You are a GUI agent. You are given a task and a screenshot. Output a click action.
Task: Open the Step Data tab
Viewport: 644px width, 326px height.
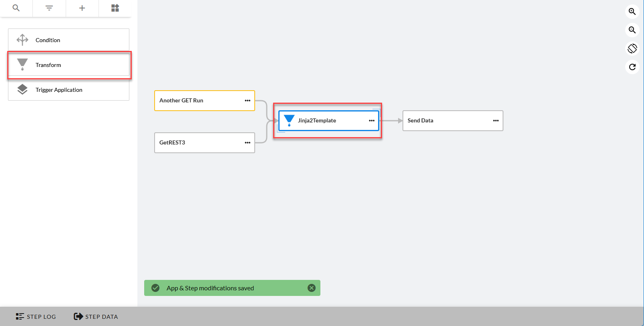pos(96,316)
